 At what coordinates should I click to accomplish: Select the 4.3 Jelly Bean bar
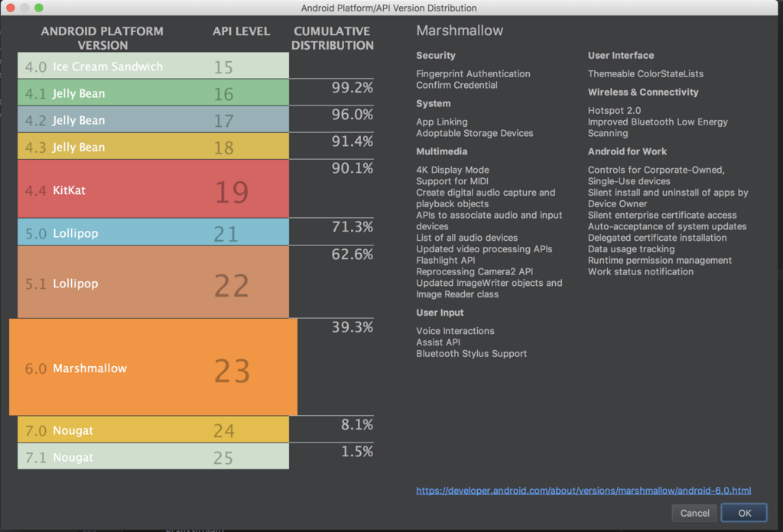[153, 146]
